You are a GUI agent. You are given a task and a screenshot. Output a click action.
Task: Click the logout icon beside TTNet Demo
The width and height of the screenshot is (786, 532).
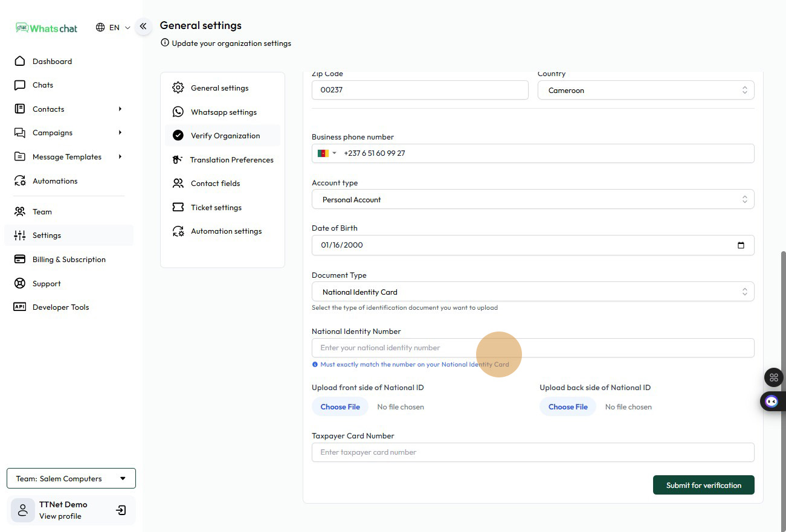point(121,510)
